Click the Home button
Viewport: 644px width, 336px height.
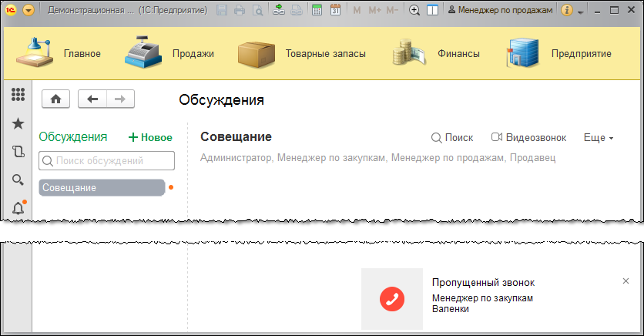[56, 99]
